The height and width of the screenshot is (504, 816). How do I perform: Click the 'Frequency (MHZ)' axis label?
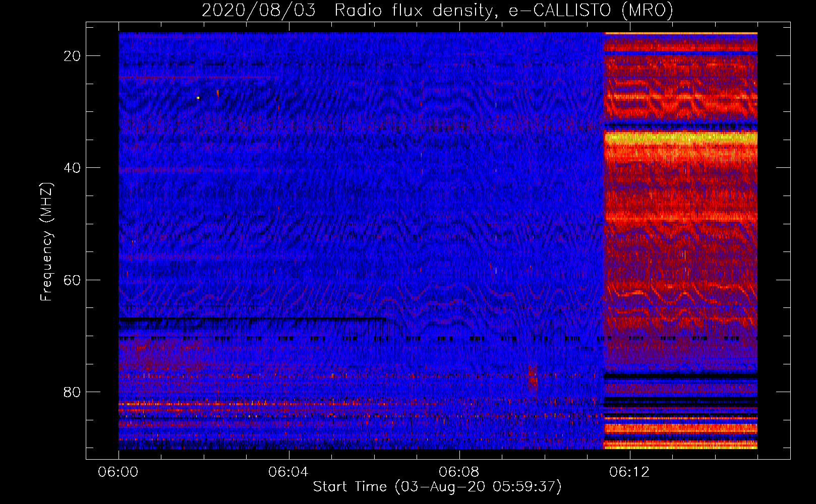pos(46,242)
